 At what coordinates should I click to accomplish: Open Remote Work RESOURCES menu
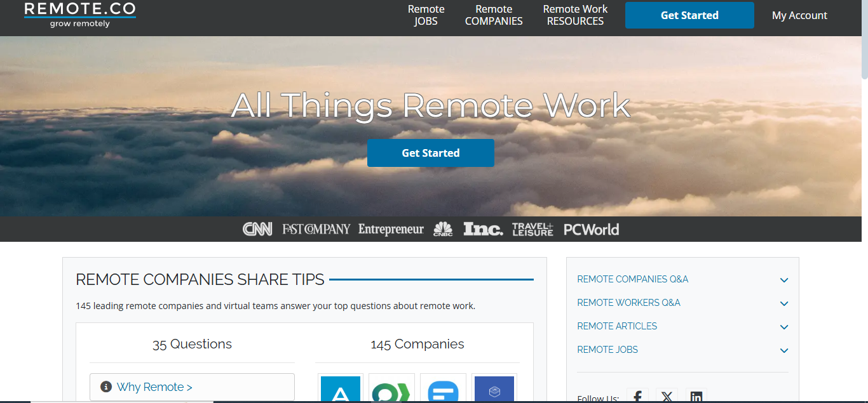pyautogui.click(x=575, y=15)
